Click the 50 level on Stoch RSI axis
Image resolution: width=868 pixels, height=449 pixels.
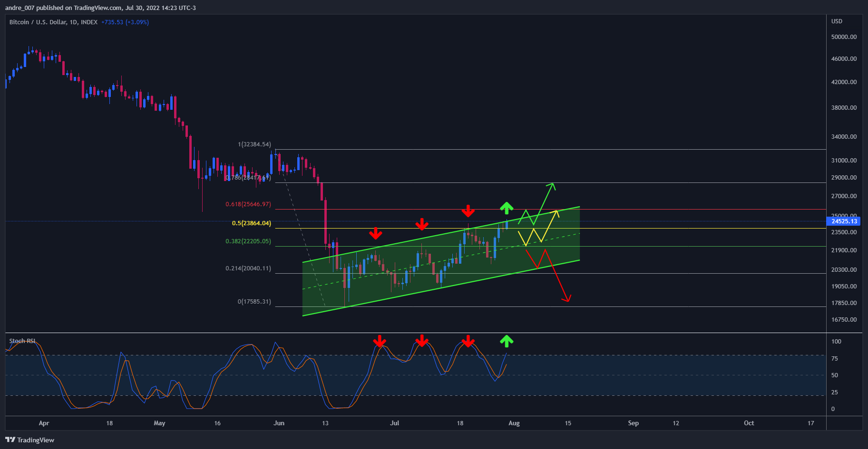[835, 375]
